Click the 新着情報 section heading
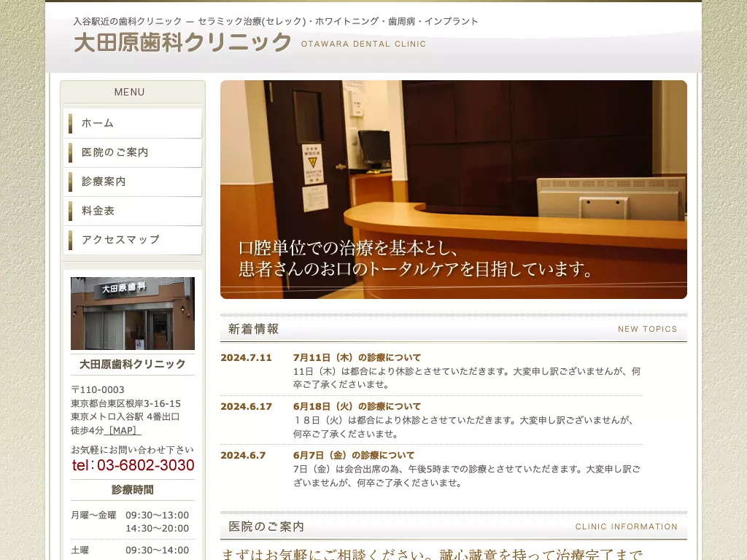Screen dimensions: 747x560 (x=253, y=329)
